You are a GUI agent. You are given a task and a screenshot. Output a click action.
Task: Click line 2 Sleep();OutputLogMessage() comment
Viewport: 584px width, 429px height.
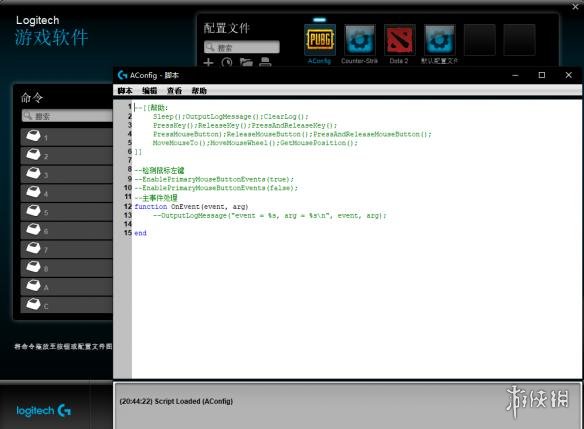231,116
